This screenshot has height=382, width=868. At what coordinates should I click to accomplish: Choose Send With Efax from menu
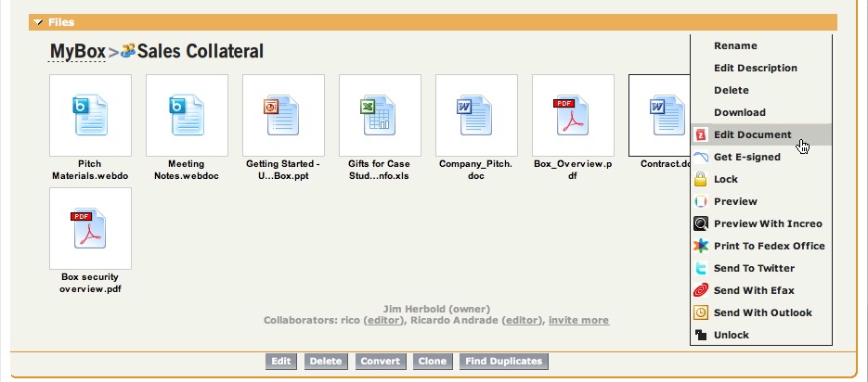tap(754, 290)
